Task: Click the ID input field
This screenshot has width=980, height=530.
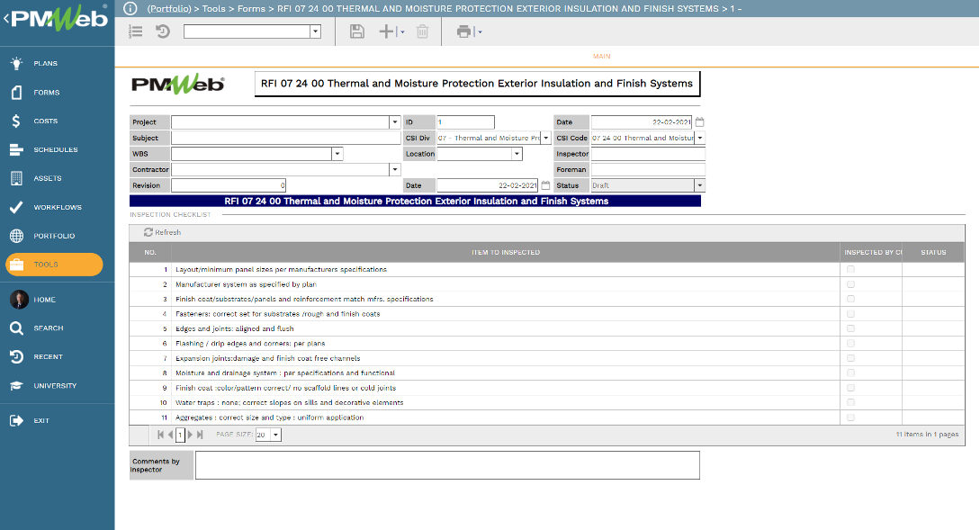Action: [465, 121]
